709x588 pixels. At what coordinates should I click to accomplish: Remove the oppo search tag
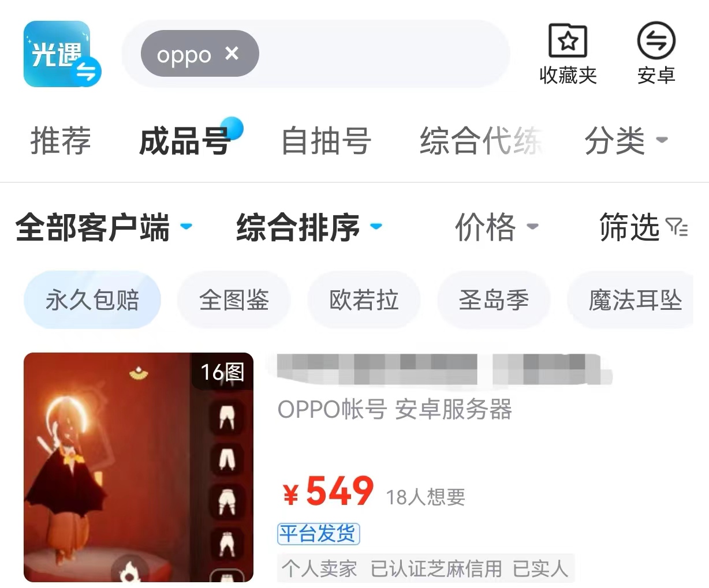(232, 54)
